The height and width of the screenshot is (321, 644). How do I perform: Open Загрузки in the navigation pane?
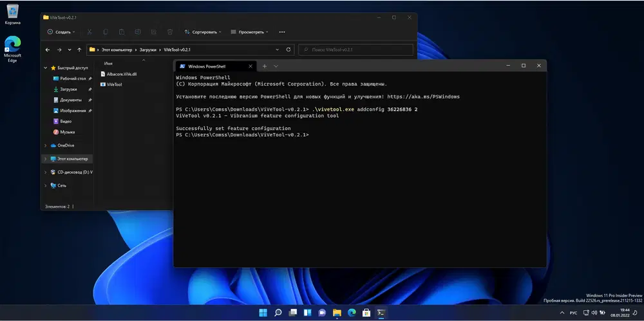pos(65,89)
